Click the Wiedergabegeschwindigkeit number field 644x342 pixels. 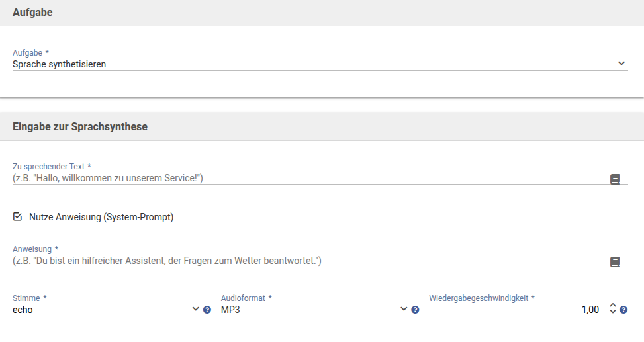[x=516, y=310]
